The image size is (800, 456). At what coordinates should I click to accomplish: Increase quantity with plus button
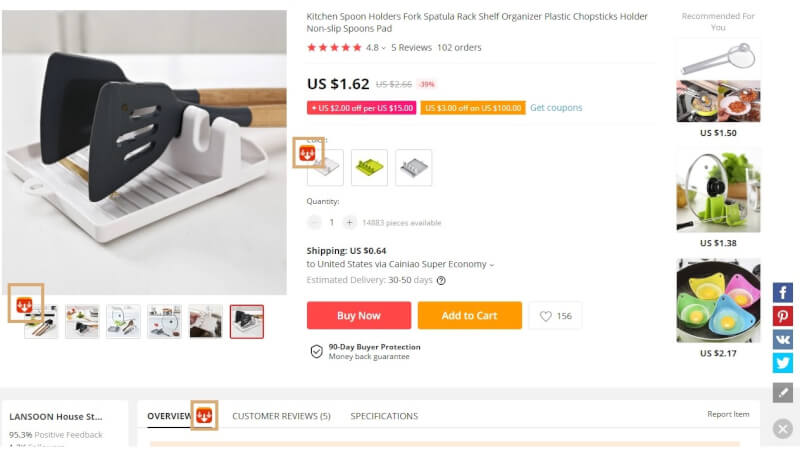349,222
